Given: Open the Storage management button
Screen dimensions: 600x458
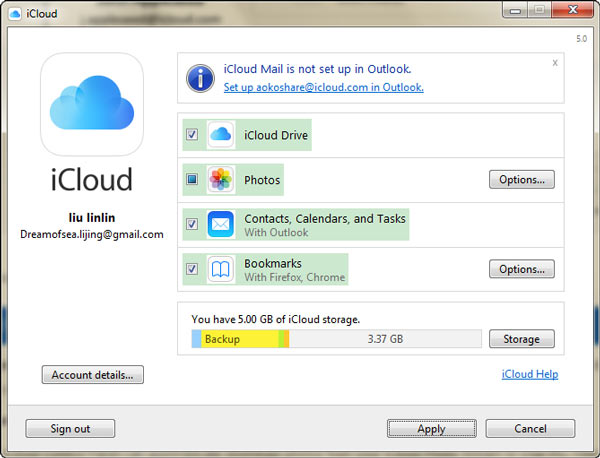Looking at the screenshot, I should coord(522,339).
